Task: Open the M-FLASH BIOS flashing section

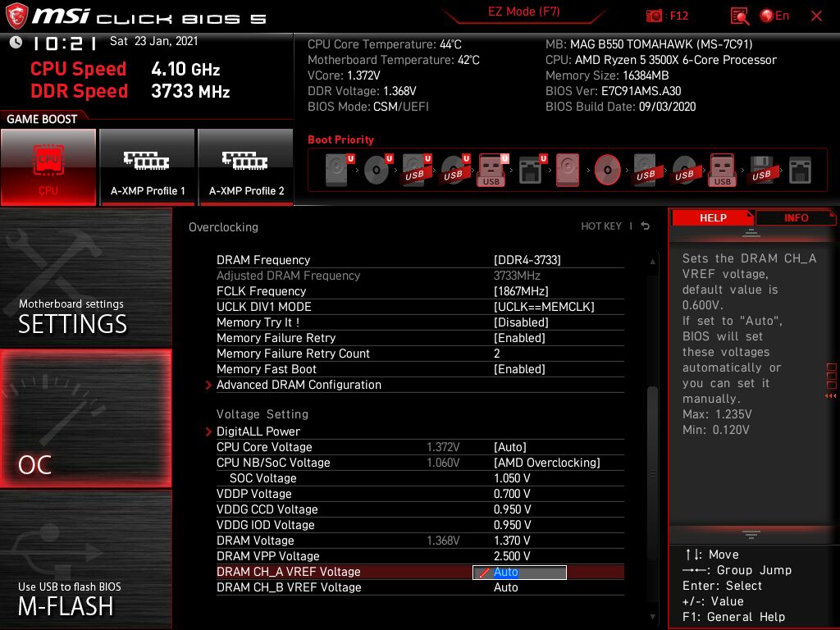Action: (x=85, y=559)
